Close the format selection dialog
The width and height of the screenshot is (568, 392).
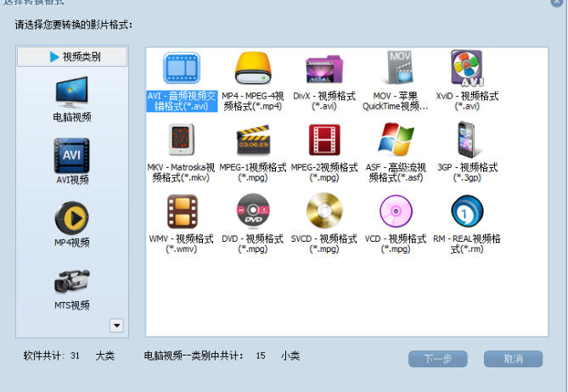pyautogui.click(x=558, y=2)
